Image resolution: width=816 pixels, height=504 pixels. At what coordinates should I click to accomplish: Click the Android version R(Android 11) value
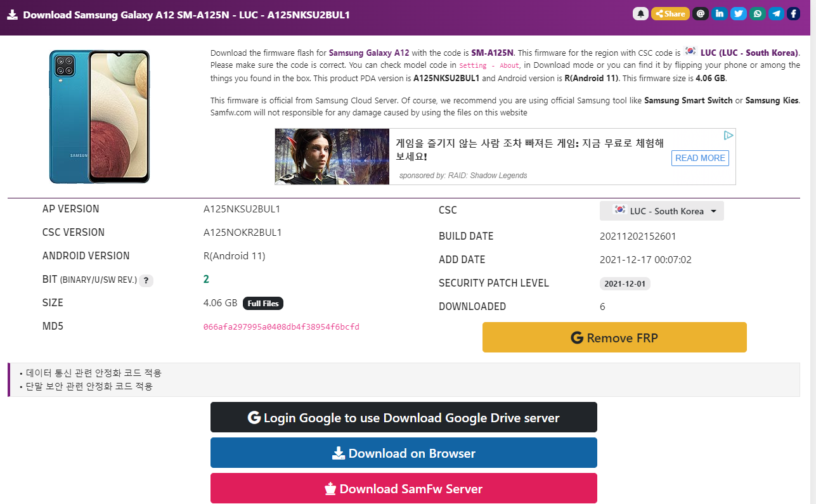pyautogui.click(x=234, y=256)
